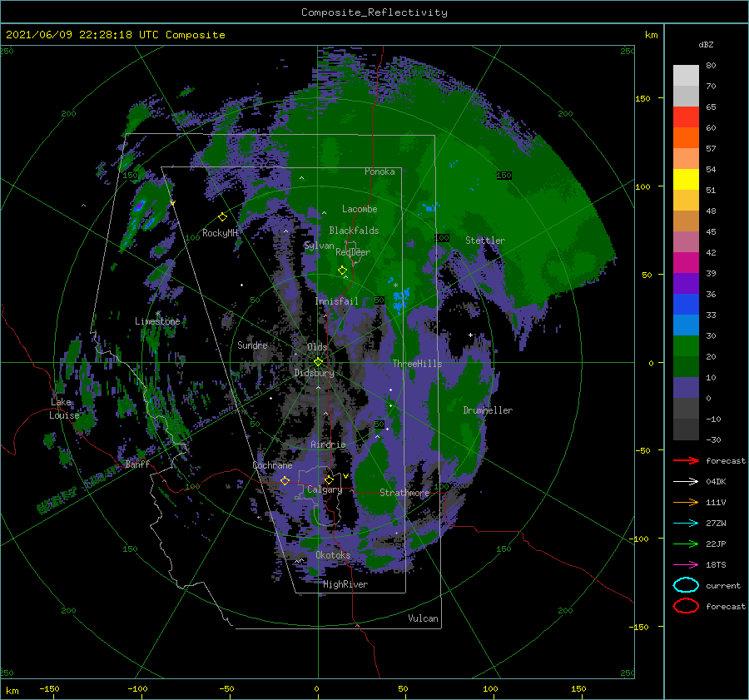Click the RockyMH label
Screen dimensions: 749x700
pyautogui.click(x=221, y=233)
